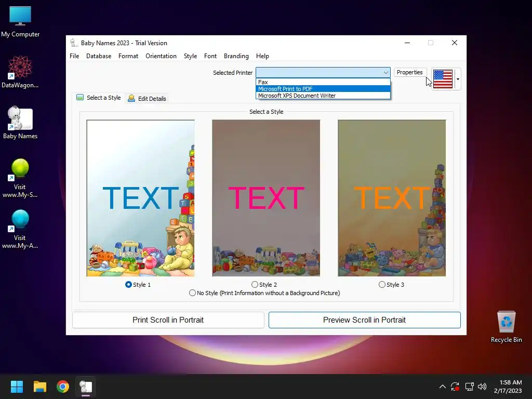Open the Database menu
The height and width of the screenshot is (399, 532).
pos(99,56)
